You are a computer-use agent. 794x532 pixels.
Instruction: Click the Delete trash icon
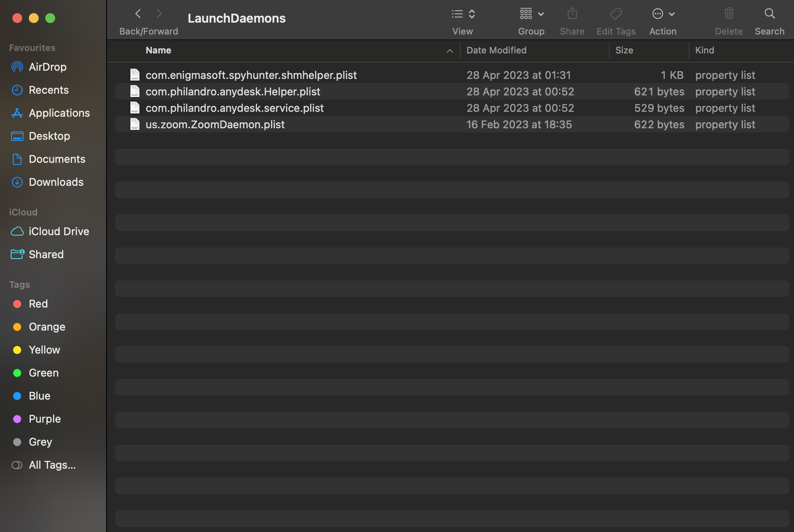pos(729,14)
